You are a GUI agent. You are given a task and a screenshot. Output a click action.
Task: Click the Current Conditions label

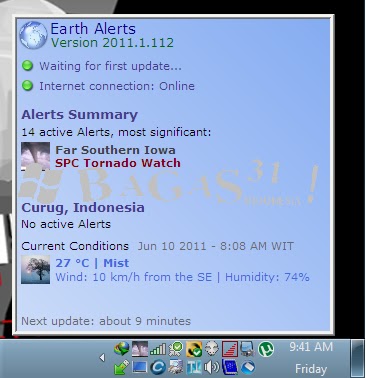tap(75, 246)
